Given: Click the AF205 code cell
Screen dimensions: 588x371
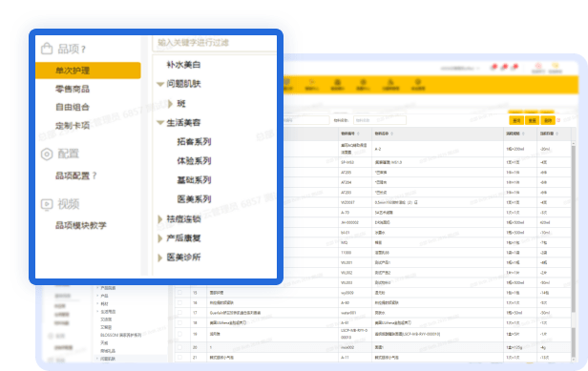Looking at the screenshot, I should [346, 173].
